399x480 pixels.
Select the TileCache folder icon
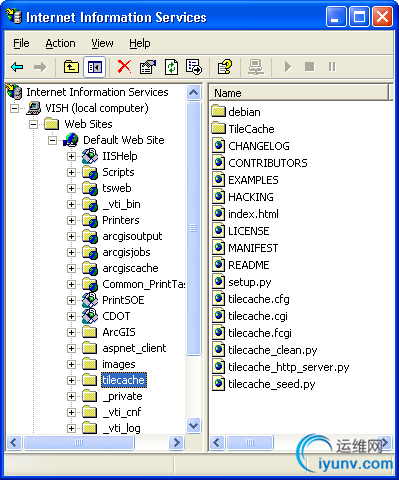coord(218,128)
